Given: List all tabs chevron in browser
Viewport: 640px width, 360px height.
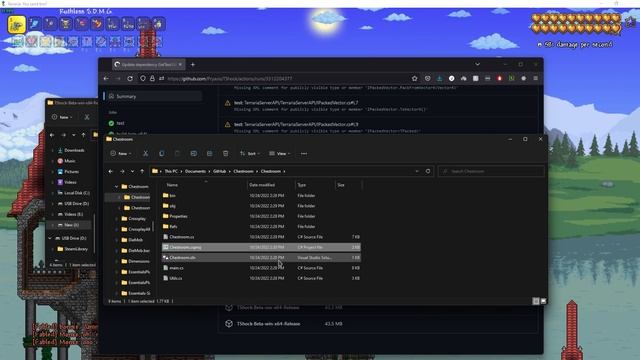Looking at the screenshot, I should (477, 64).
